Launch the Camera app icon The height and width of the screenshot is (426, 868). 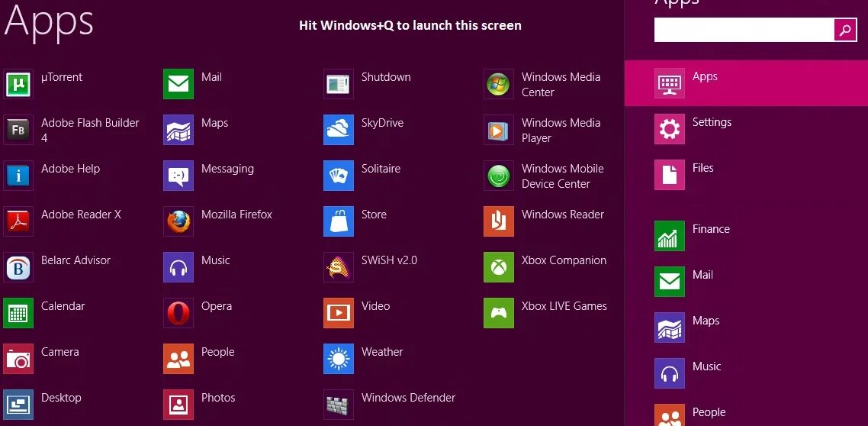18,359
